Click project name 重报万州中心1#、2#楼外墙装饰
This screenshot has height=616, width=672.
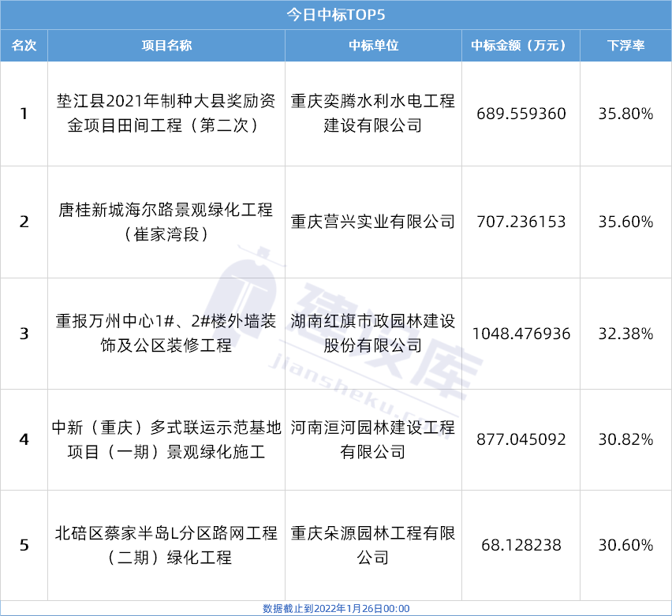click(166, 333)
